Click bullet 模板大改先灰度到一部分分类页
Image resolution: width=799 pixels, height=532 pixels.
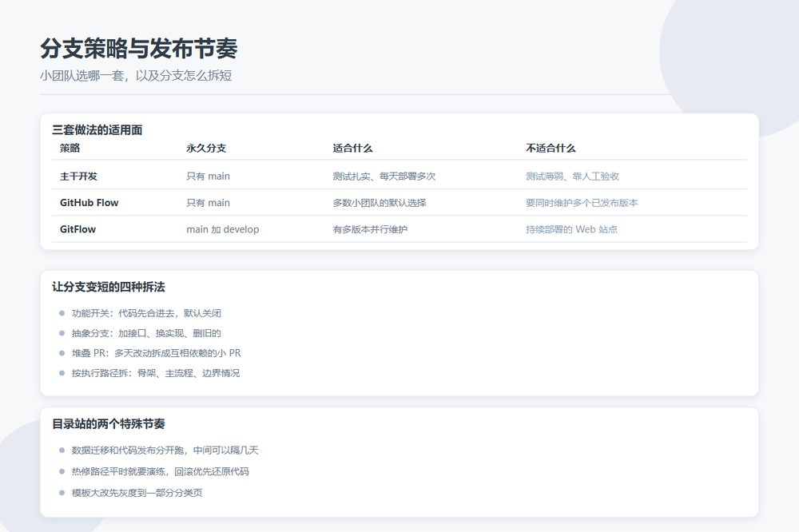137,493
